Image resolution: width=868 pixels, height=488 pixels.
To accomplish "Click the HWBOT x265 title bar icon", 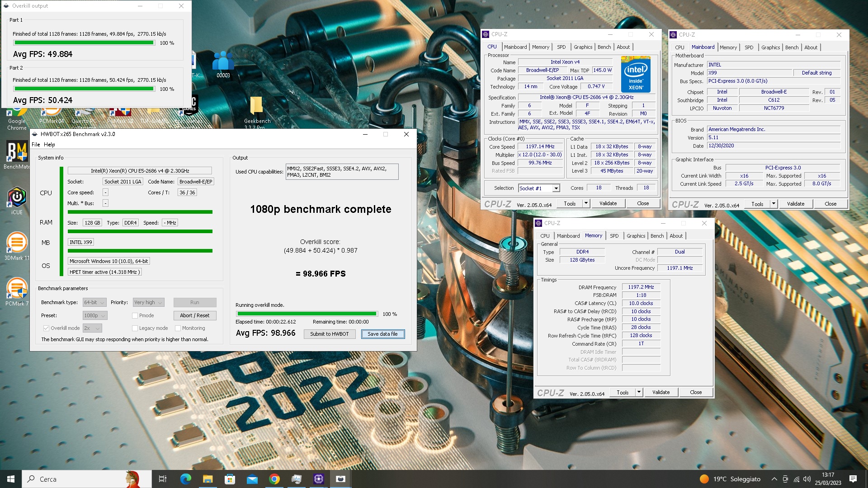I will tap(35, 134).
